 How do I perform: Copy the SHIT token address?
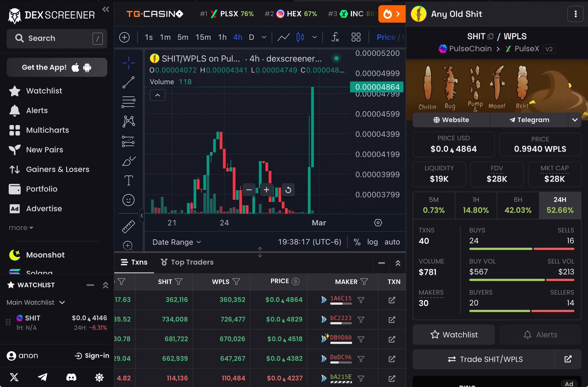(x=490, y=37)
